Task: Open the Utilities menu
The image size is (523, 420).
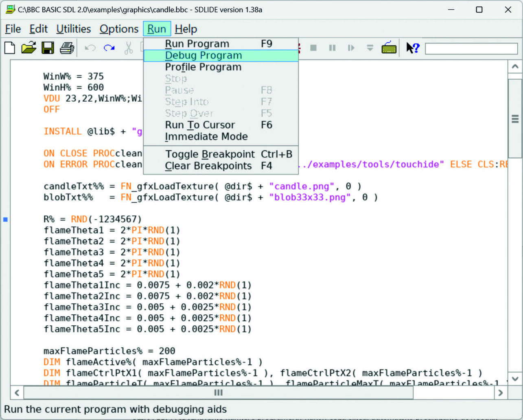Action: [x=74, y=29]
